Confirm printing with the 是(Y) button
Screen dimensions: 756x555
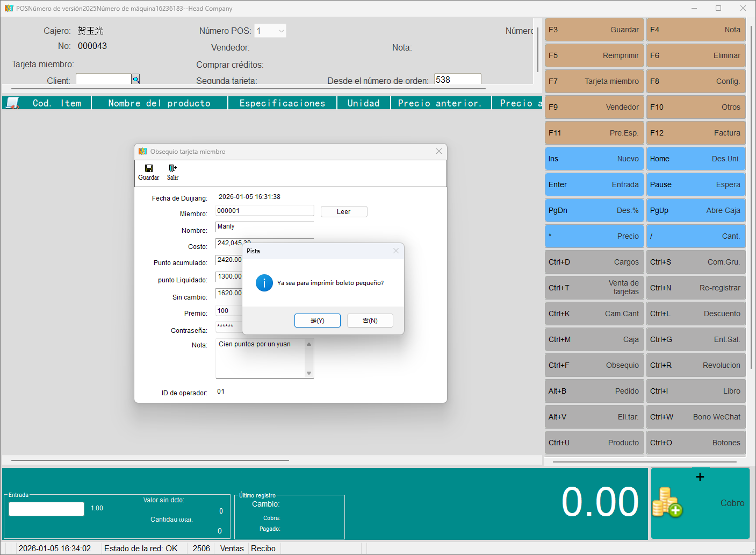coord(317,321)
